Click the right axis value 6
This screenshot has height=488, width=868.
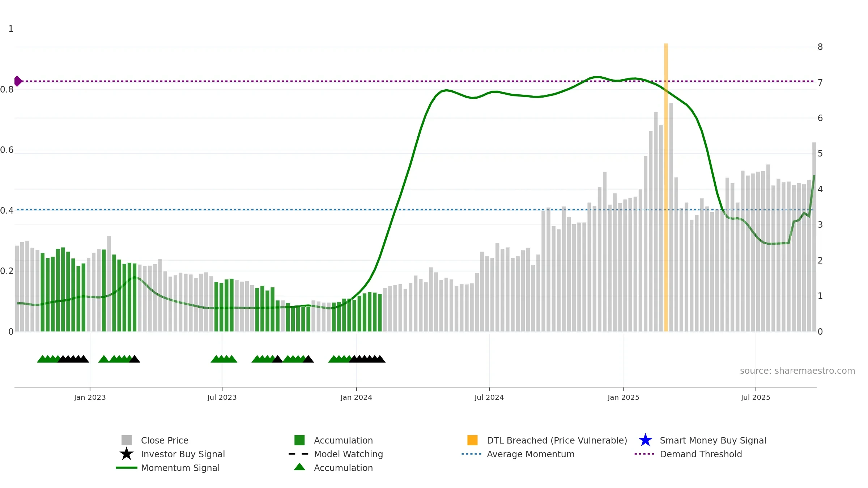click(x=820, y=118)
